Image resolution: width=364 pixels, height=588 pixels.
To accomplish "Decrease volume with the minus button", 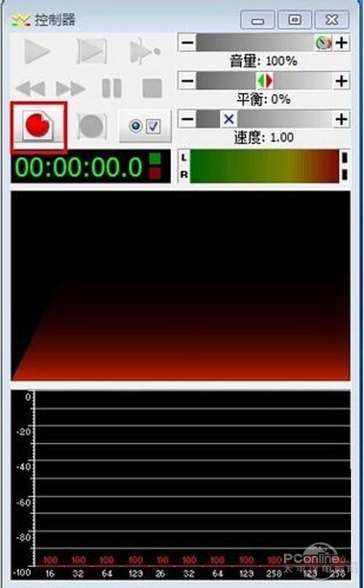I will point(187,42).
